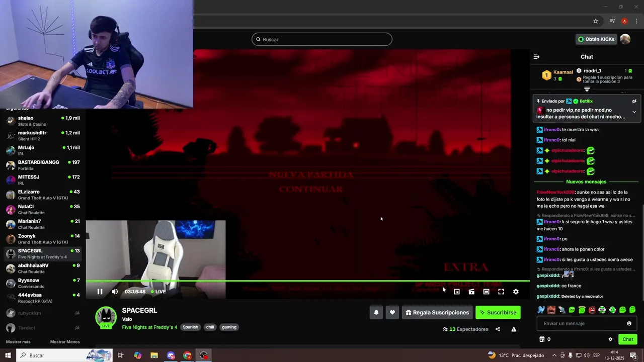Click the Nuevos mensajes divider label
Screen dimensions: 644x362
click(x=586, y=182)
